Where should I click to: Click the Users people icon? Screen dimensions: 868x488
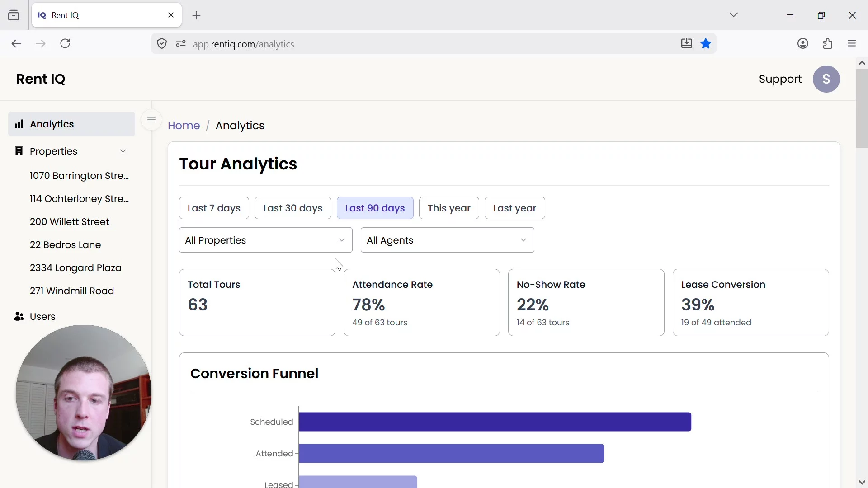point(19,317)
